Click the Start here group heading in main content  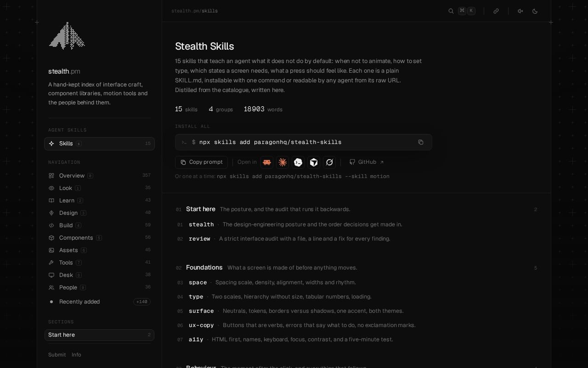pos(201,209)
